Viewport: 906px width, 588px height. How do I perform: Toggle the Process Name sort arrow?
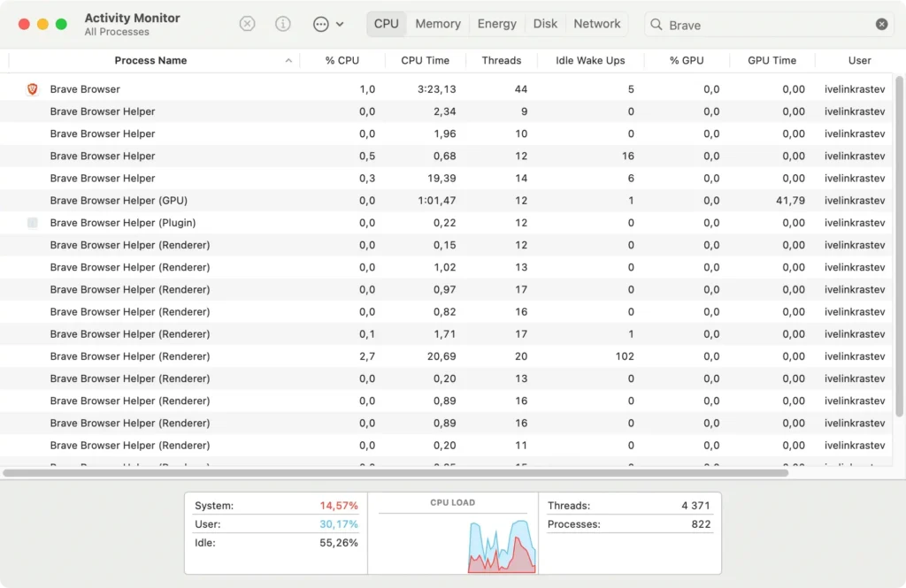(x=288, y=61)
